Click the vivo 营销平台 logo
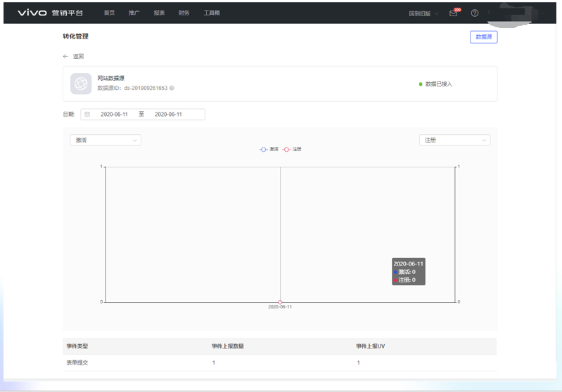 [x=50, y=13]
